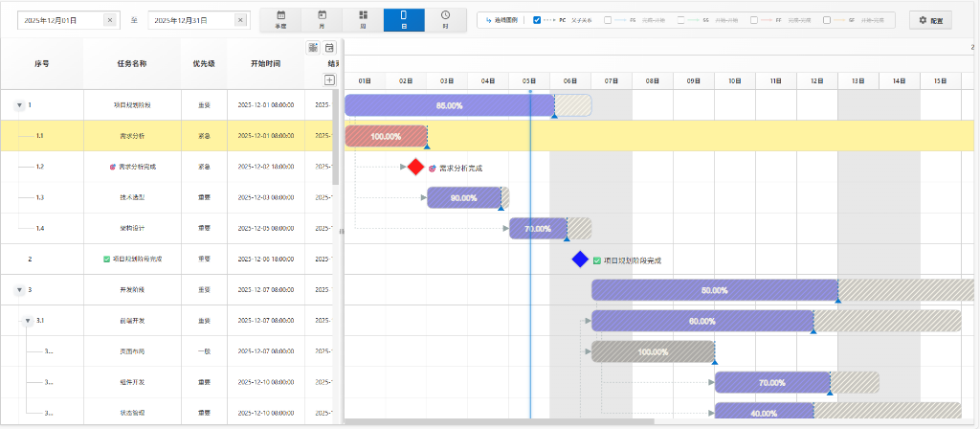The image size is (980, 429).
Task: Enable the FS link type checkbox
Action: [608, 20]
